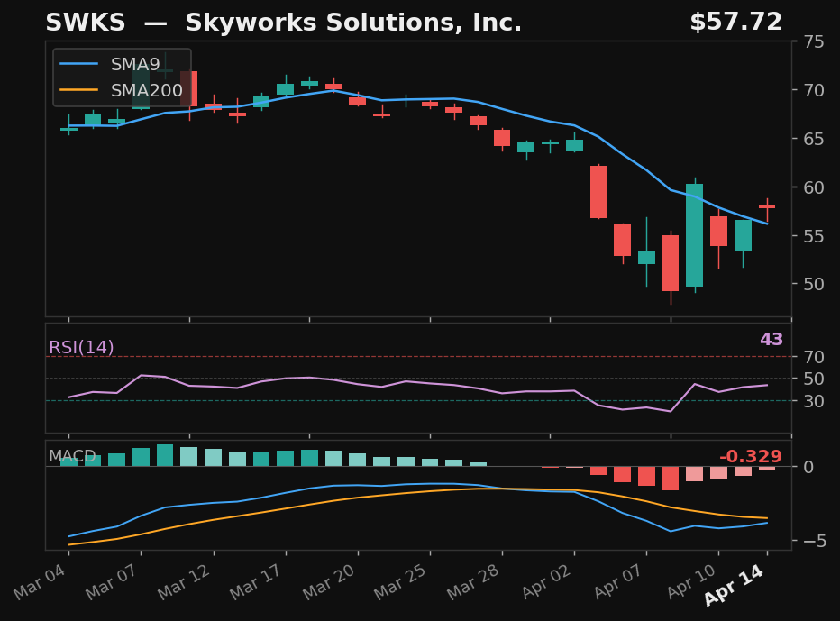The image size is (840, 621).
Task: Click the MACD 0 axis label
Action: pyautogui.click(x=809, y=467)
